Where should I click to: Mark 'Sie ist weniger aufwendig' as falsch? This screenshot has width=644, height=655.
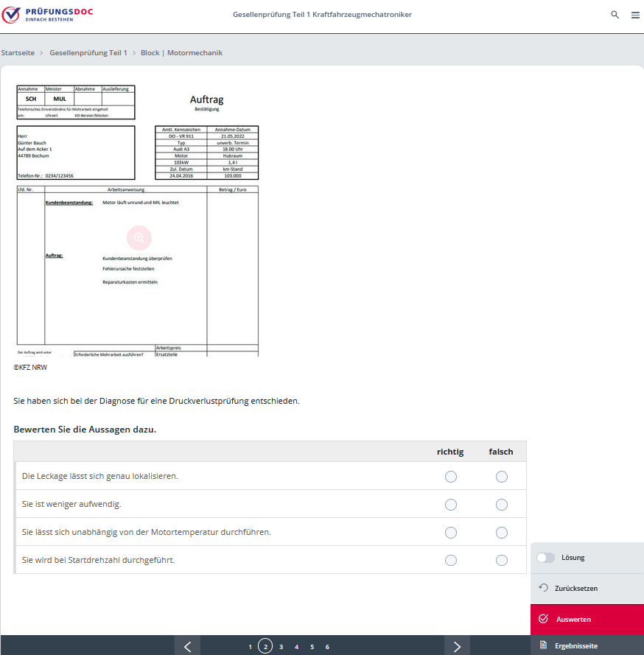tap(502, 505)
